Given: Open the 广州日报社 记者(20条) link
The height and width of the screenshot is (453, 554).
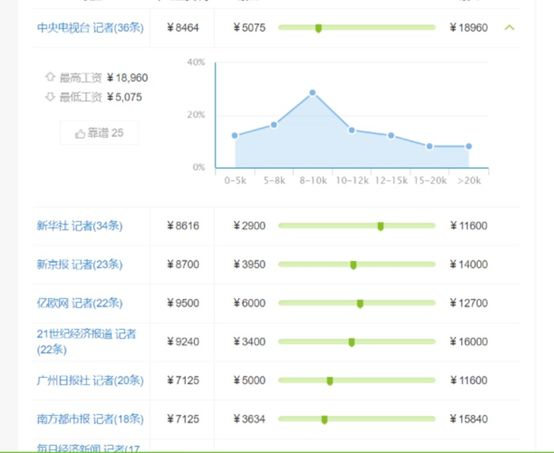Looking at the screenshot, I should tap(90, 380).
